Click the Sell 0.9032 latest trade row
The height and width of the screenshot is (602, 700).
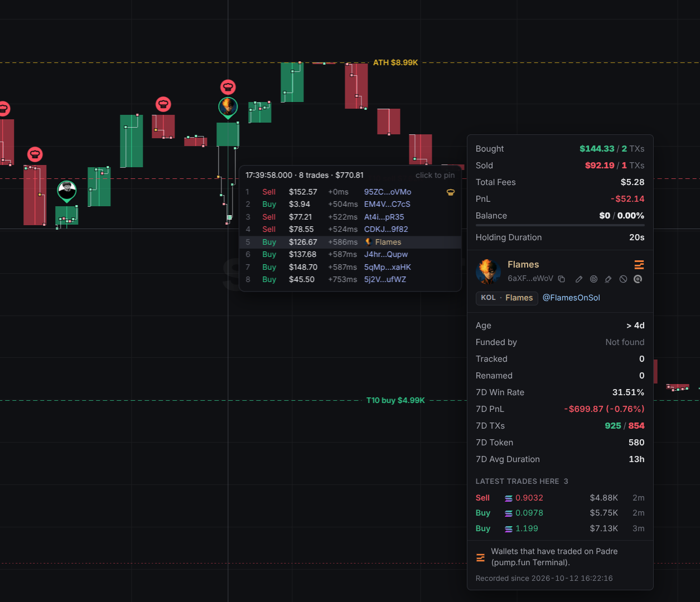(x=560, y=498)
